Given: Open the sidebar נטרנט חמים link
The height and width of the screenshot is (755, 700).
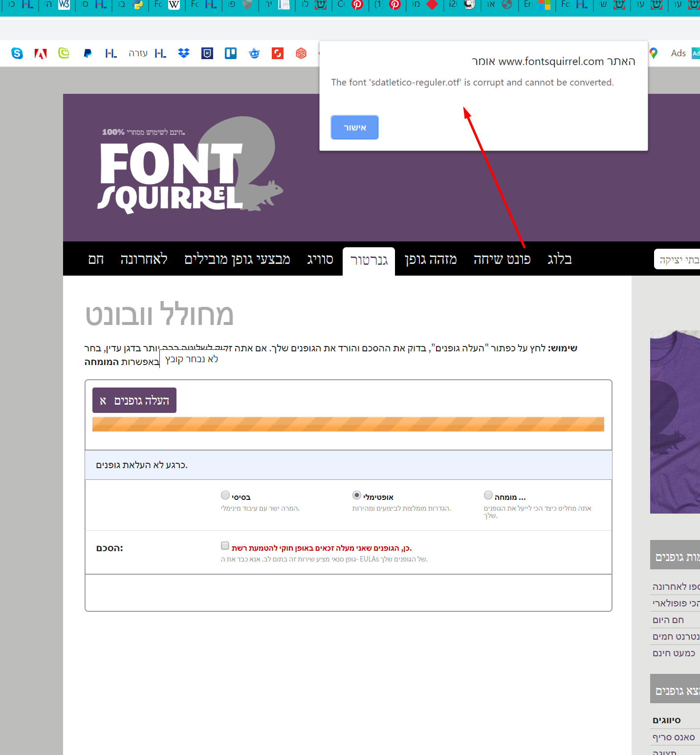Looking at the screenshot, I should point(676,636).
